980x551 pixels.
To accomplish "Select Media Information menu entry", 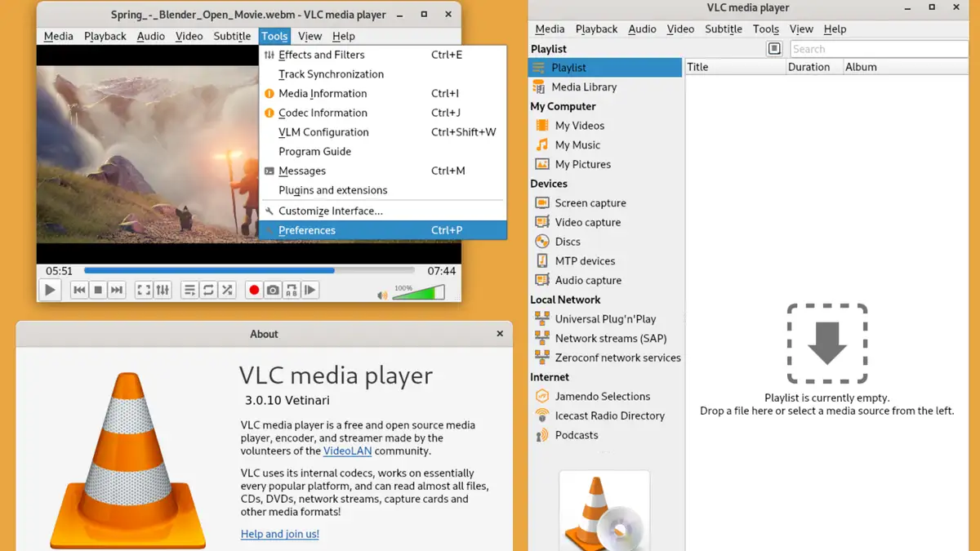I will coord(383,94).
